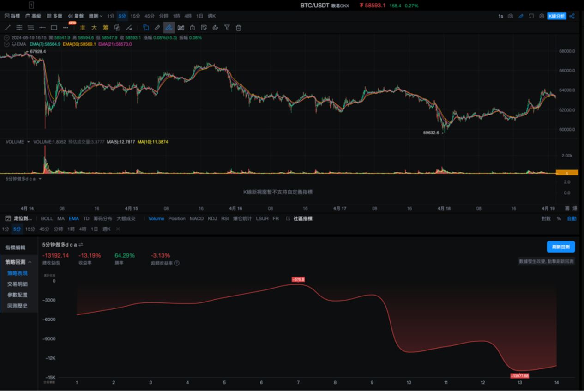The width and height of the screenshot is (584, 392).
Task: Open chart settings hexagon gear icon
Action: coord(542,16)
